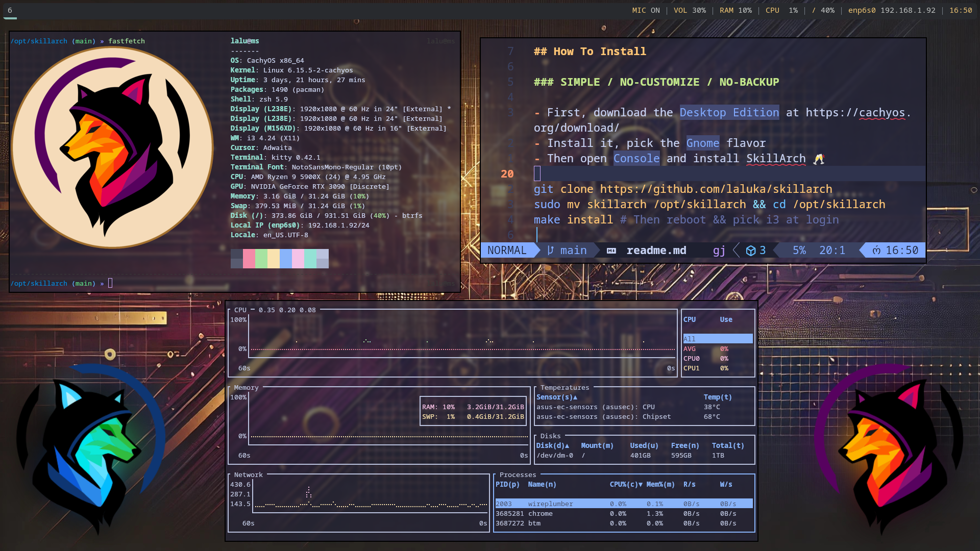The height and width of the screenshot is (551, 980).
Task: Click the git branch icon in the statusline
Action: pyautogui.click(x=550, y=251)
